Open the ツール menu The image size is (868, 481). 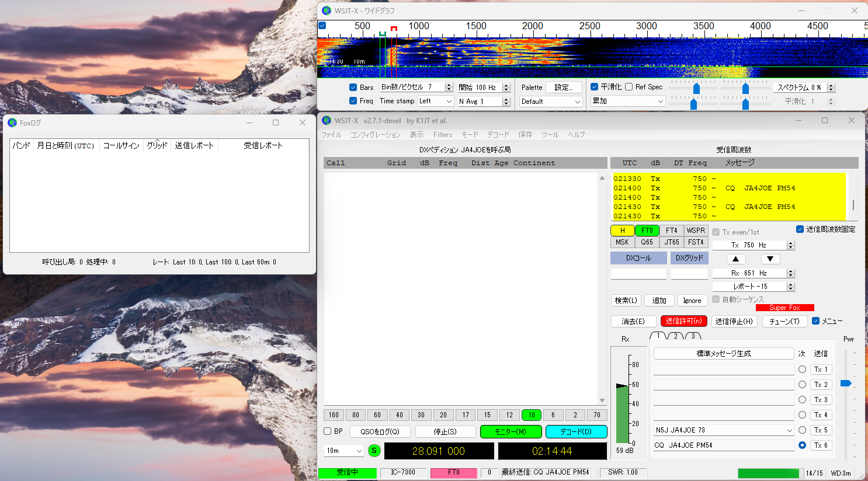coord(550,135)
